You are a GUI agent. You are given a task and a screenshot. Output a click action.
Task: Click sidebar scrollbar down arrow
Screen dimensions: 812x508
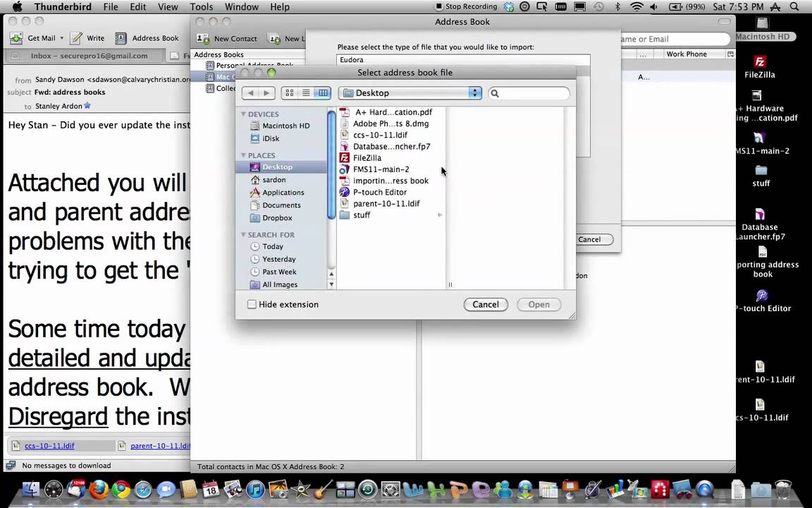point(331,284)
